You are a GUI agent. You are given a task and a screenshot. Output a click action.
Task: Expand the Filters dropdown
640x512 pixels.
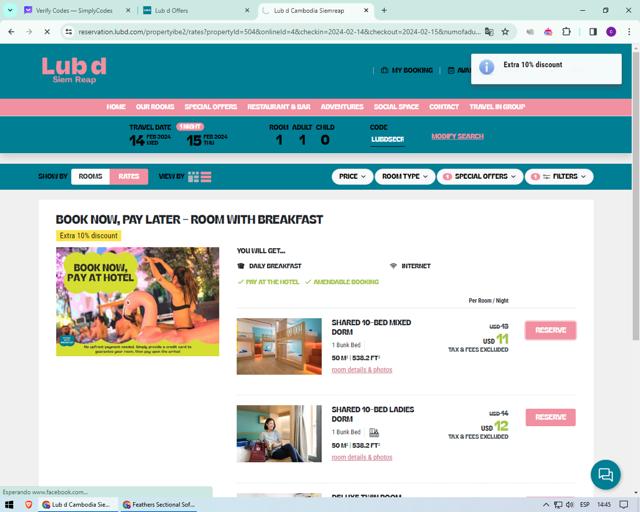(559, 176)
